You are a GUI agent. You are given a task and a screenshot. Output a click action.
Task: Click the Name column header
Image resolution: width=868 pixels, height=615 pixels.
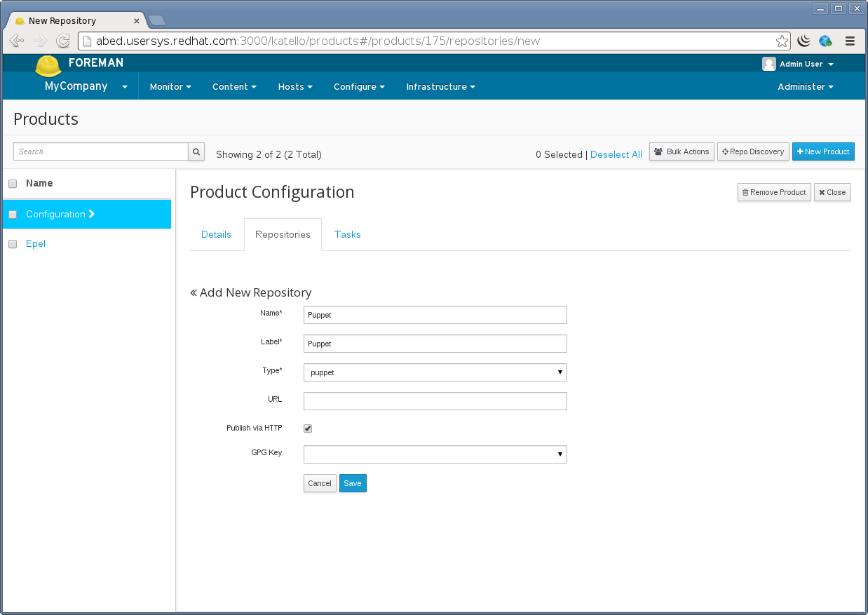click(x=39, y=183)
